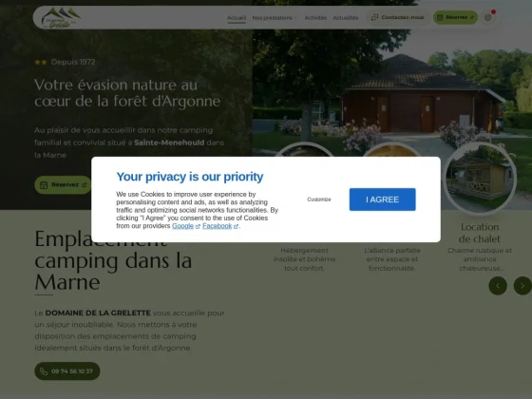Click the Contactez-nous header button
The image size is (532, 399).
coord(398,17)
